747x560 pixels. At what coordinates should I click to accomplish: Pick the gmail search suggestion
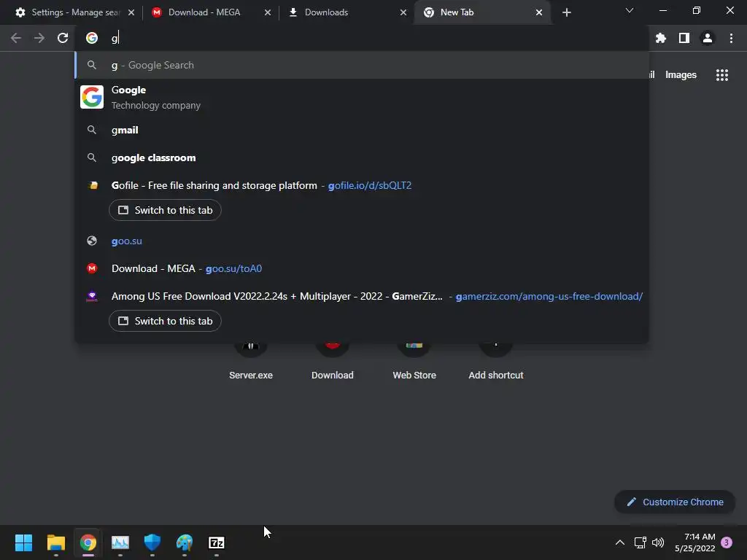(362, 130)
